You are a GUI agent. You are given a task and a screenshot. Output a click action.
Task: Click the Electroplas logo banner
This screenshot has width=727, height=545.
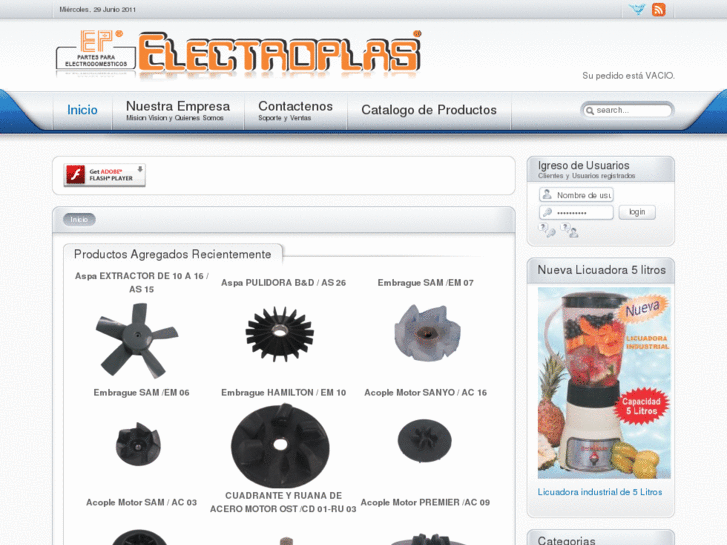click(238, 54)
